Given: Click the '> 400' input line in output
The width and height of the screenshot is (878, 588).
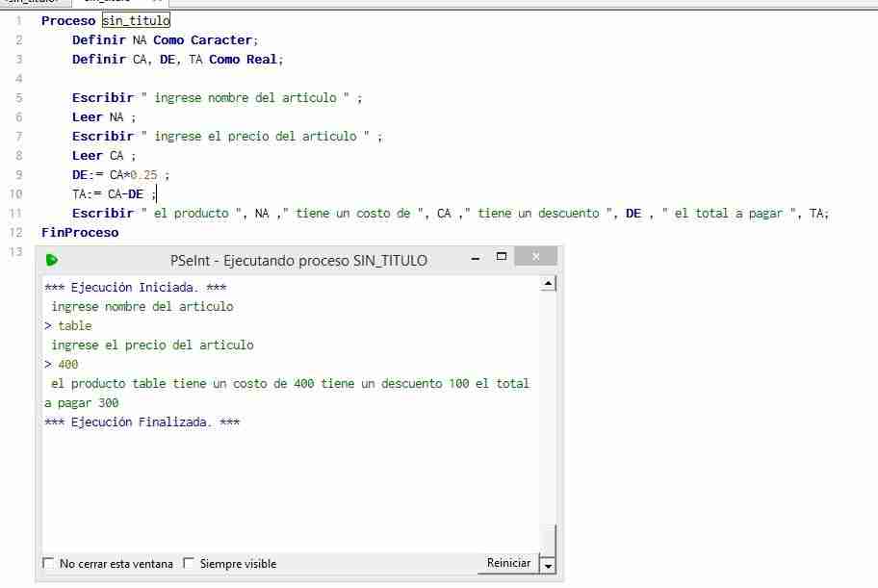Looking at the screenshot, I should 61,365.
